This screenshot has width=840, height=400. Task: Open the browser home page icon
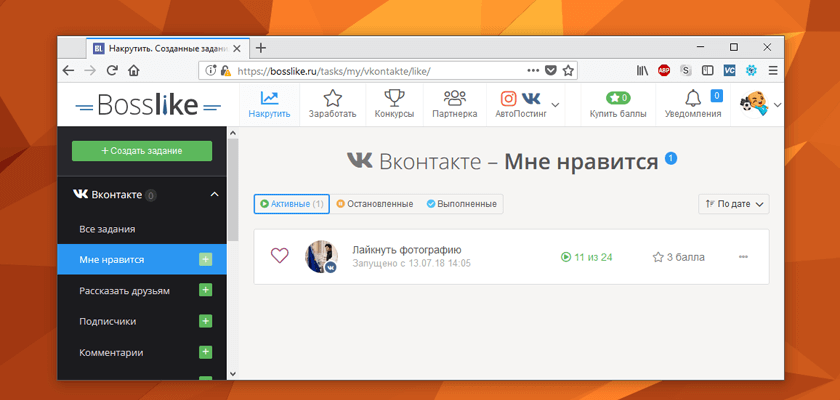coord(133,70)
